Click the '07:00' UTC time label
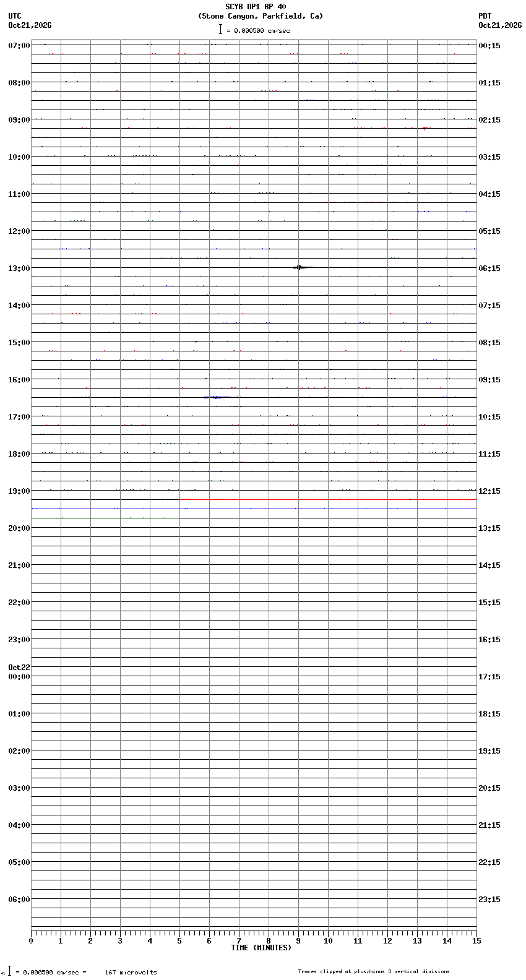 pyautogui.click(x=19, y=46)
